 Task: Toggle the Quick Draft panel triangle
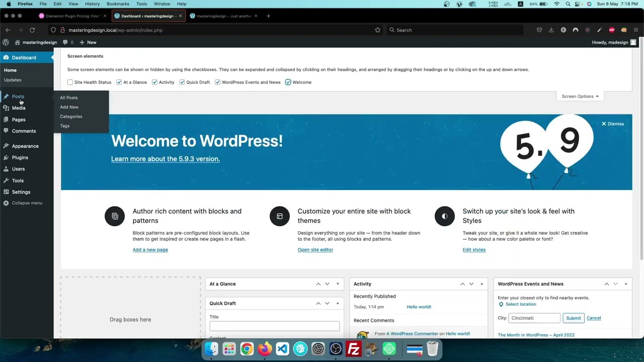[x=338, y=304]
